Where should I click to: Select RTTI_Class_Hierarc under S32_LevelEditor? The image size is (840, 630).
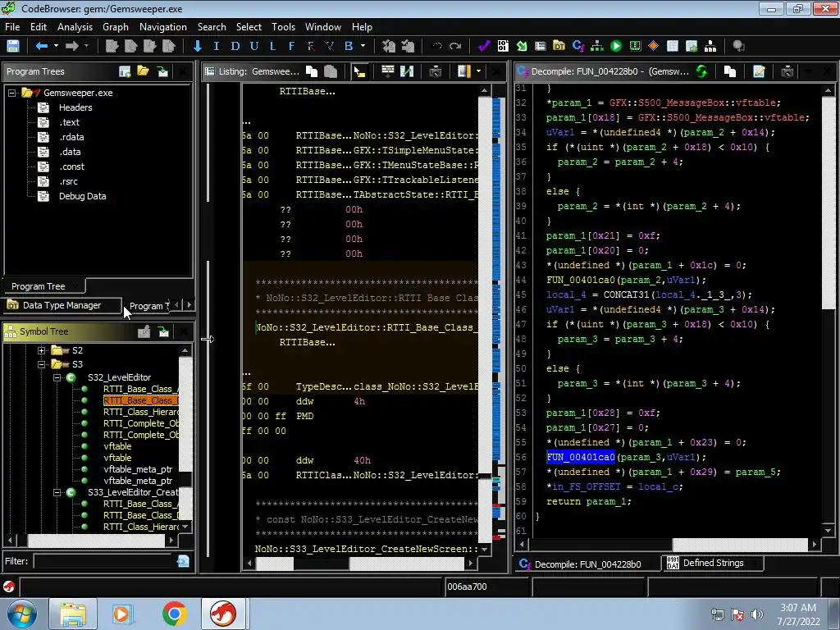[140, 412]
